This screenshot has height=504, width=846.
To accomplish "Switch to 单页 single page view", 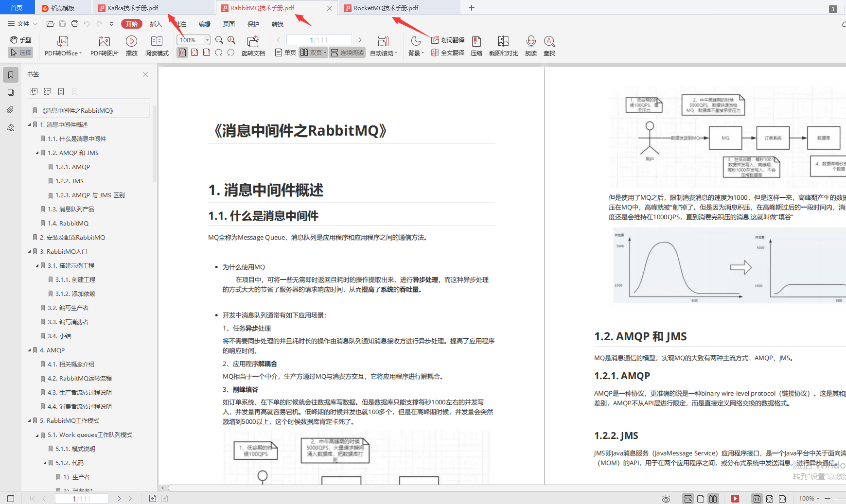I will pyautogui.click(x=286, y=52).
